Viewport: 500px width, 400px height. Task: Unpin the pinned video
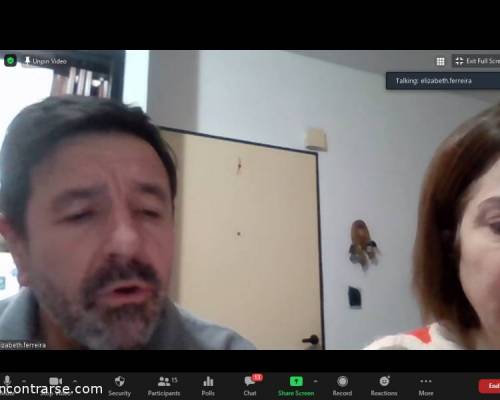coord(46,61)
